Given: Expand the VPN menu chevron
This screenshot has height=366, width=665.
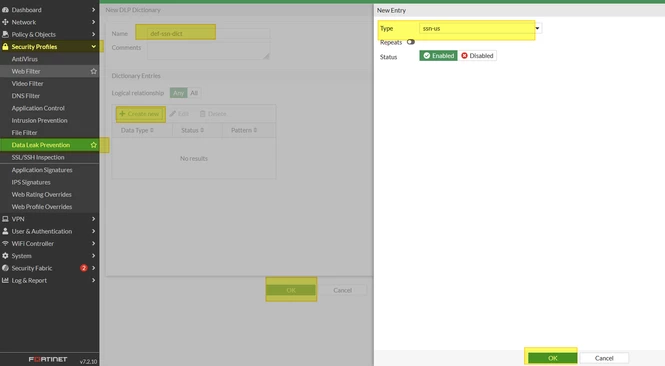Looking at the screenshot, I should coord(93,219).
